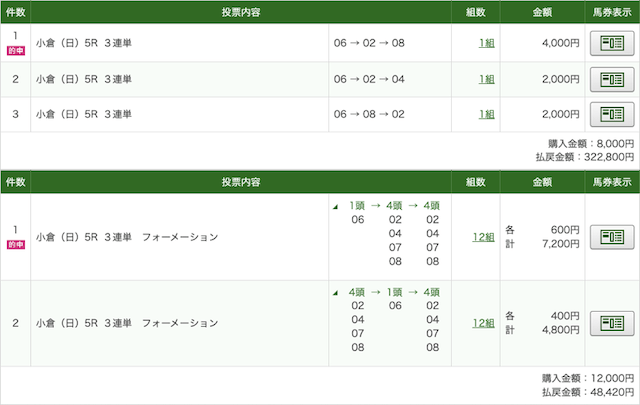
Task: Show ticket for bet 06→08→02
Action: pos(612,114)
